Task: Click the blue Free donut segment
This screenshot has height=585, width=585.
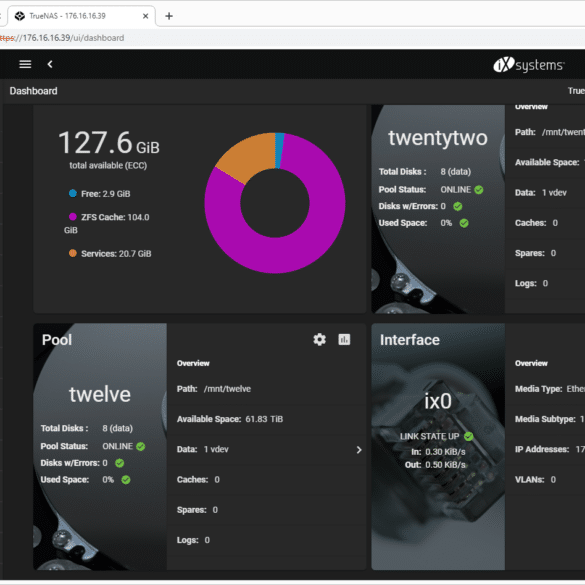Action: click(279, 151)
